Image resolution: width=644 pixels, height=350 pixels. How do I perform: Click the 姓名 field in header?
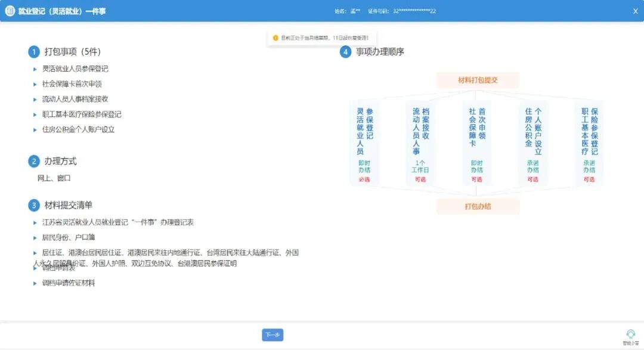[x=347, y=11]
